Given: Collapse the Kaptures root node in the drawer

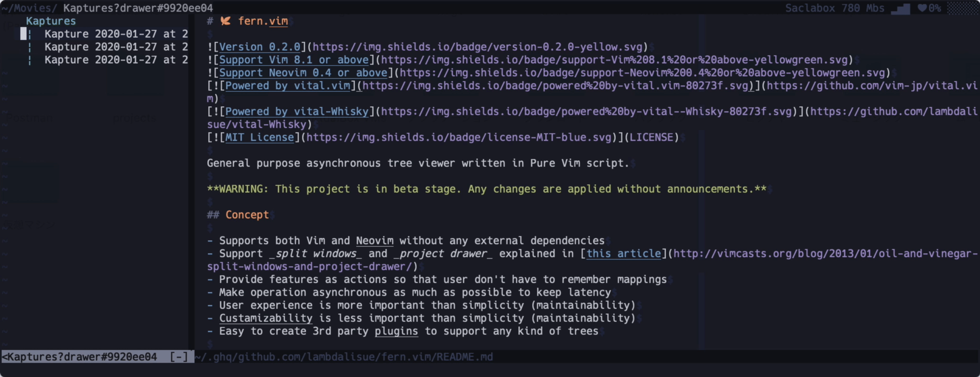Looking at the screenshot, I should tap(51, 21).
